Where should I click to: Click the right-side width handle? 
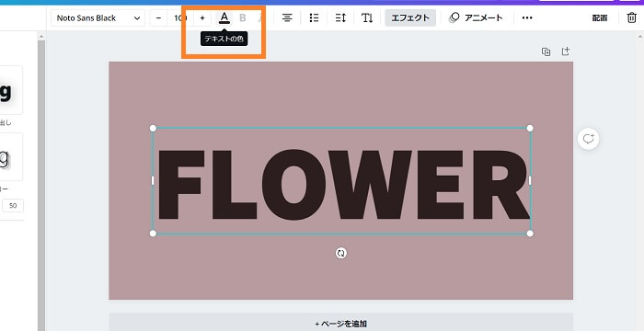coord(530,181)
